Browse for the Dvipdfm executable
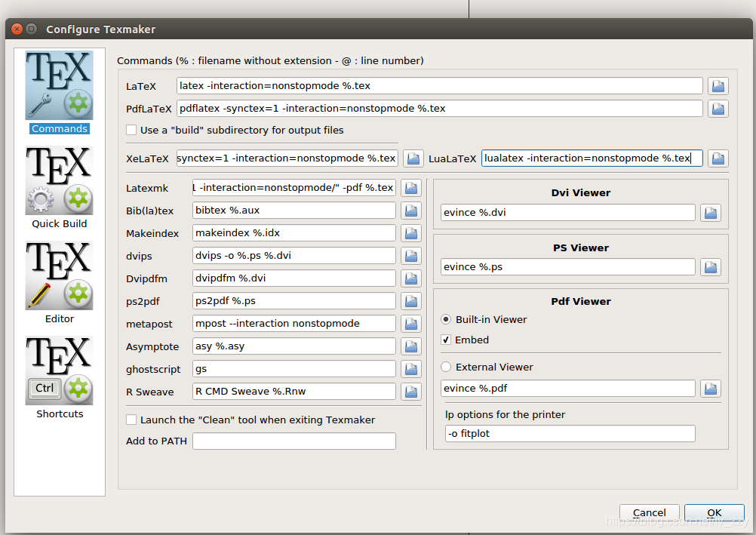The height and width of the screenshot is (535, 756). click(410, 278)
